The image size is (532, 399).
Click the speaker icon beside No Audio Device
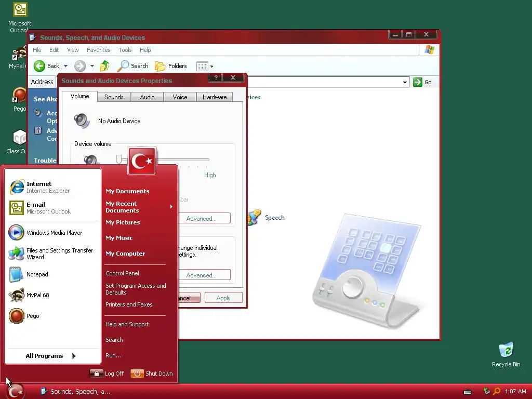[x=82, y=121]
